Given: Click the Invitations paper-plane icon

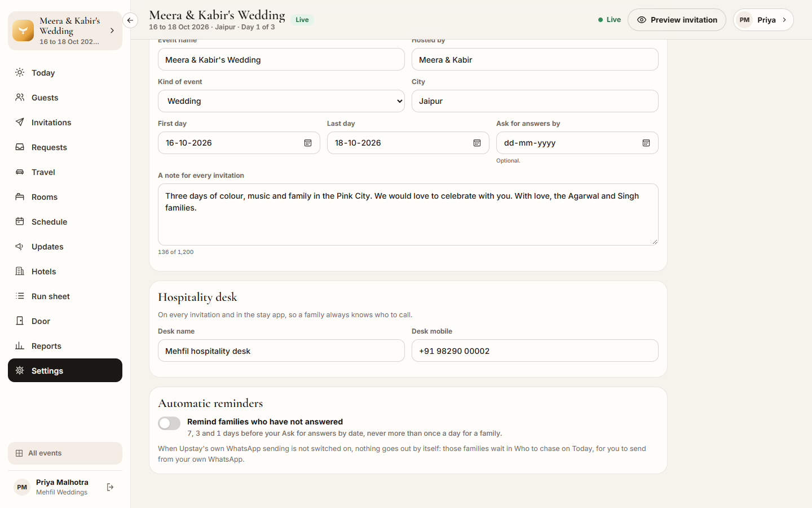Looking at the screenshot, I should pyautogui.click(x=20, y=122).
